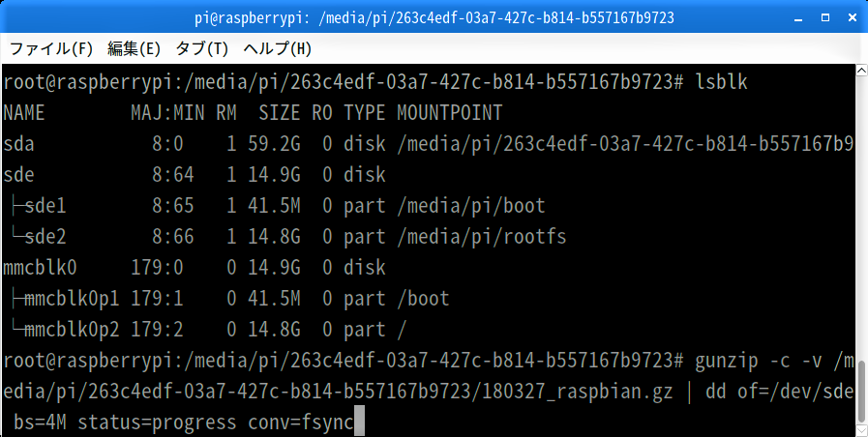This screenshot has width=868, height=437.
Task: Open the タブ(T) menu
Action: pyautogui.click(x=201, y=48)
